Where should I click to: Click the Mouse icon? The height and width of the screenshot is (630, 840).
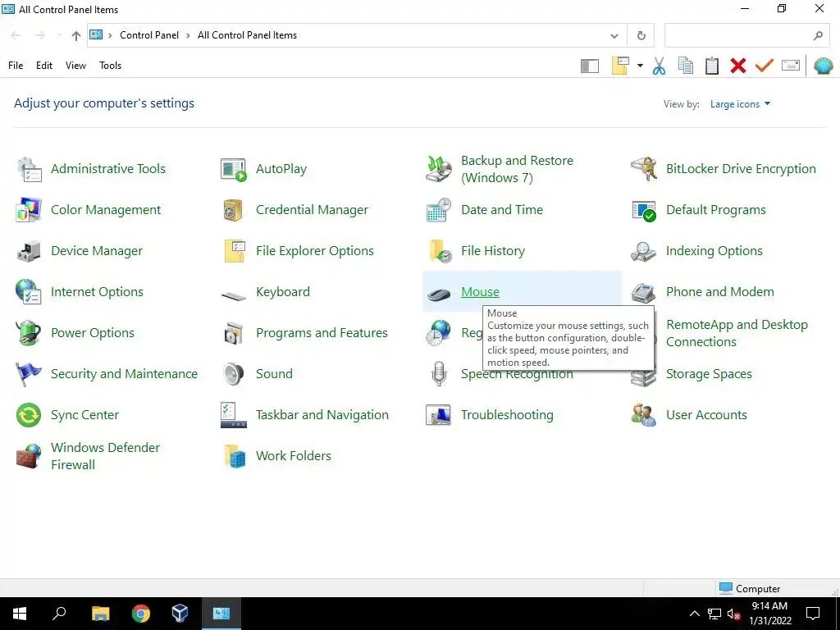point(439,294)
